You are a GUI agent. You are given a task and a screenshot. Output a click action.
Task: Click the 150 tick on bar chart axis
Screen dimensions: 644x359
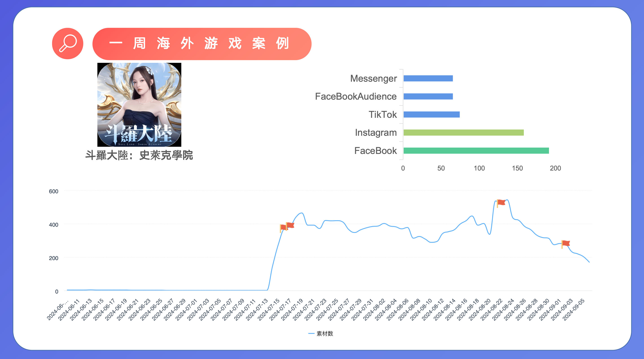[x=517, y=168]
